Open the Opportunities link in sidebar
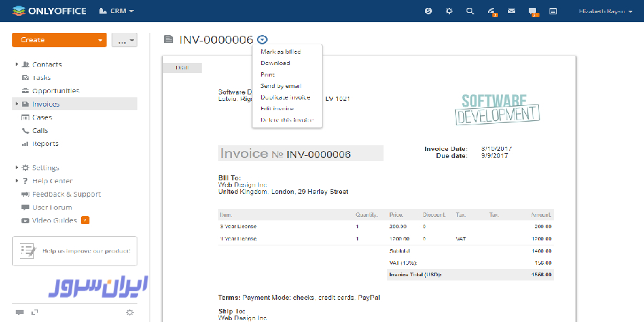Image resolution: width=644 pixels, height=322 pixels. pos(55,91)
